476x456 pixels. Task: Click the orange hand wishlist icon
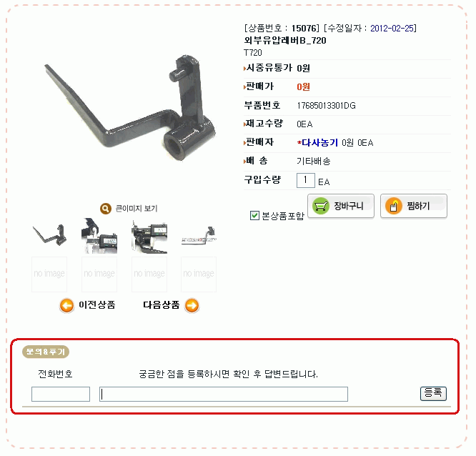point(393,206)
